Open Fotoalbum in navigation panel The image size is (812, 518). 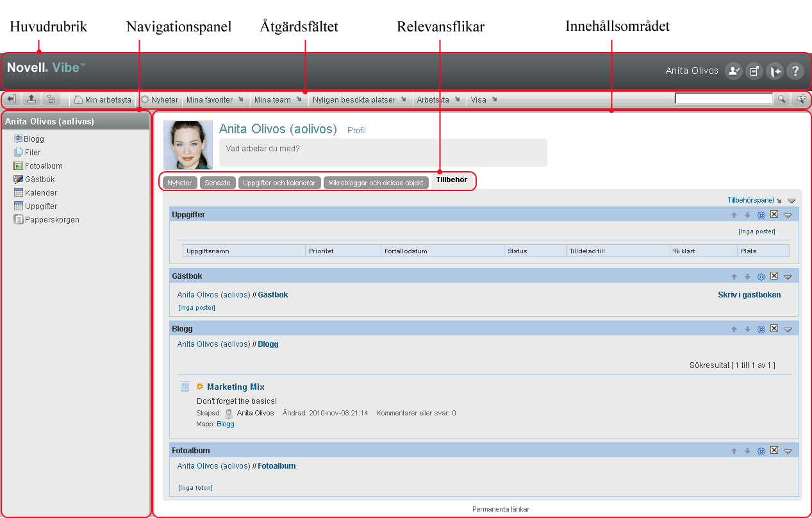coord(38,166)
